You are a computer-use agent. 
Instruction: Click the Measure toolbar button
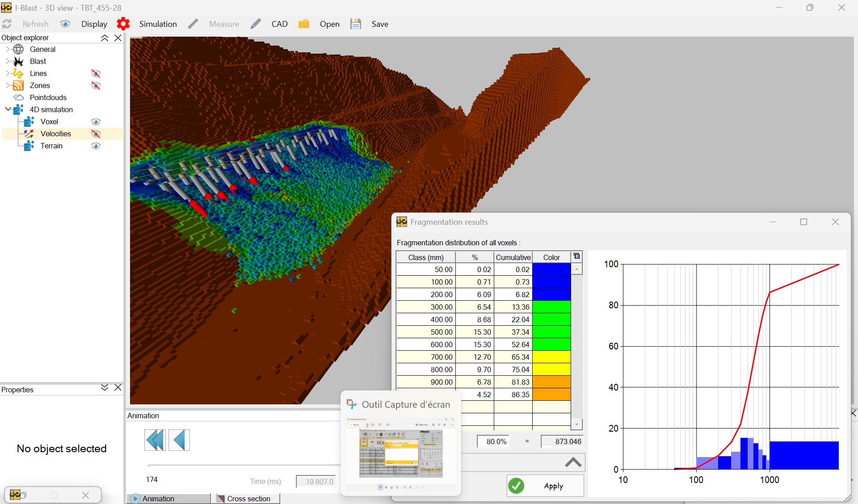pyautogui.click(x=223, y=24)
